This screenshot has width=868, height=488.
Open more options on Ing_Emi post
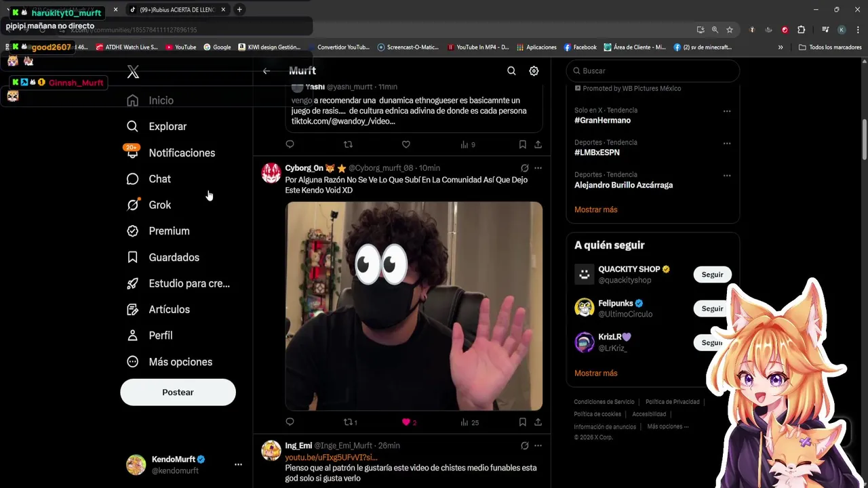pyautogui.click(x=538, y=446)
